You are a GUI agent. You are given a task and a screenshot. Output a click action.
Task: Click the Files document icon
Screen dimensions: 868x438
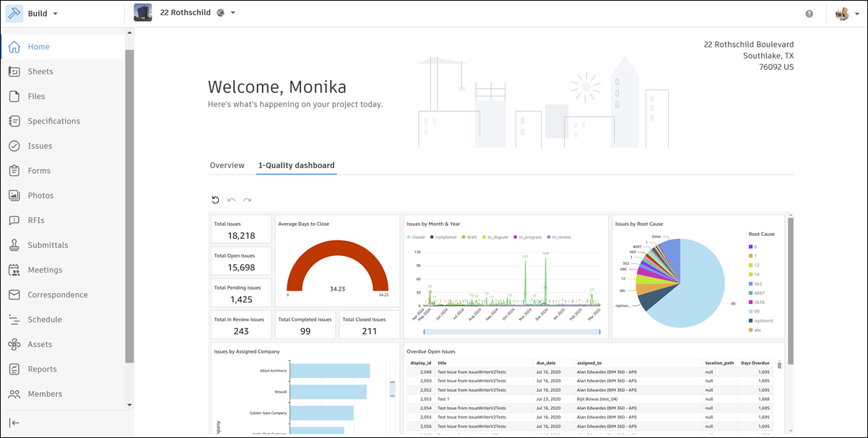click(x=14, y=96)
